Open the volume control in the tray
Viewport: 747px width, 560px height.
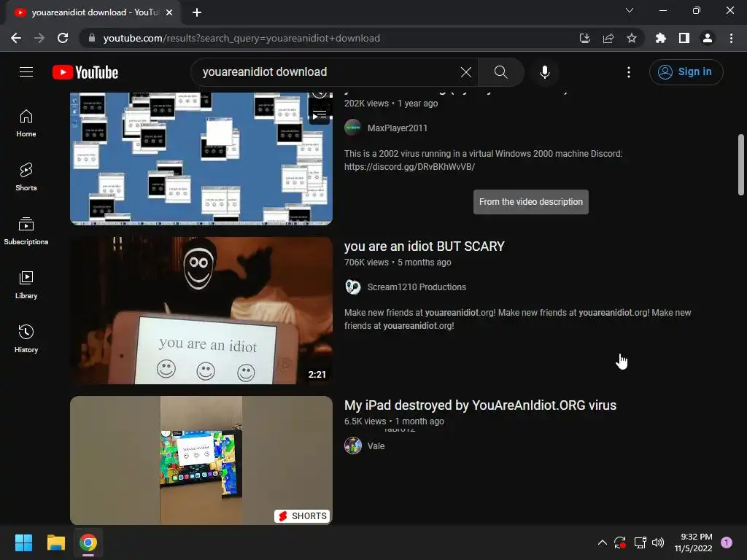[658, 542]
